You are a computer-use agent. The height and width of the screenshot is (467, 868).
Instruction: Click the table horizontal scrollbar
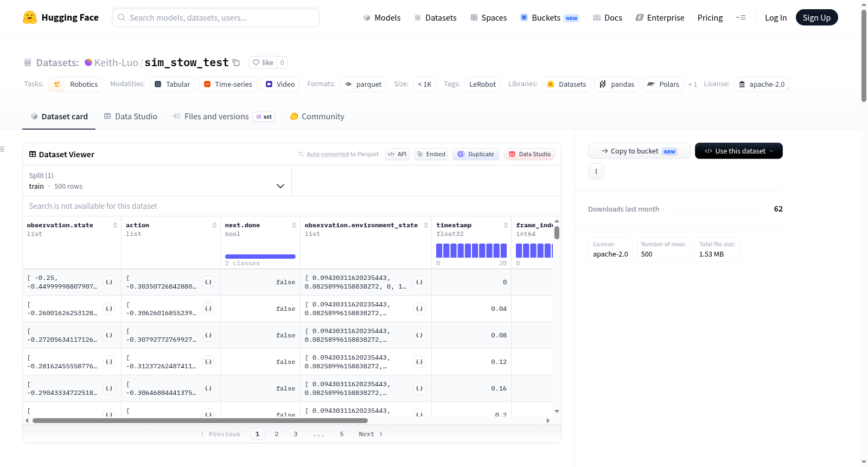point(200,420)
